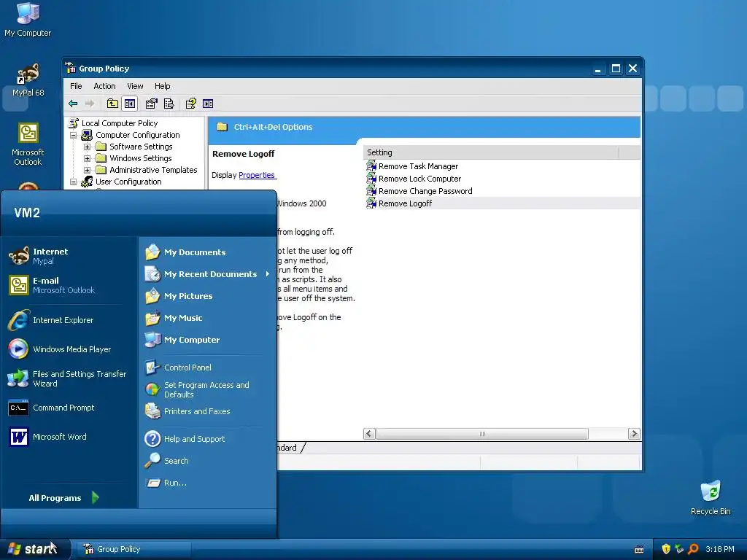
Task: Open the Action menu
Action: (x=104, y=86)
